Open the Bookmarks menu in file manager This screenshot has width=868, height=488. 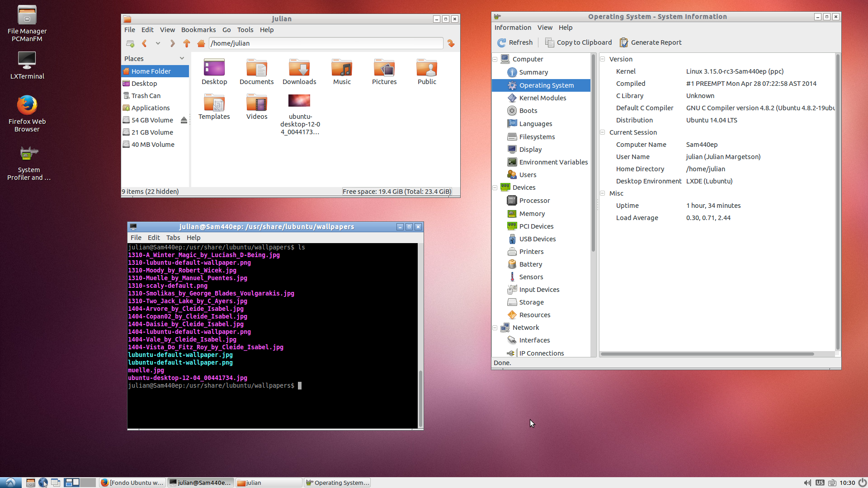pos(198,30)
